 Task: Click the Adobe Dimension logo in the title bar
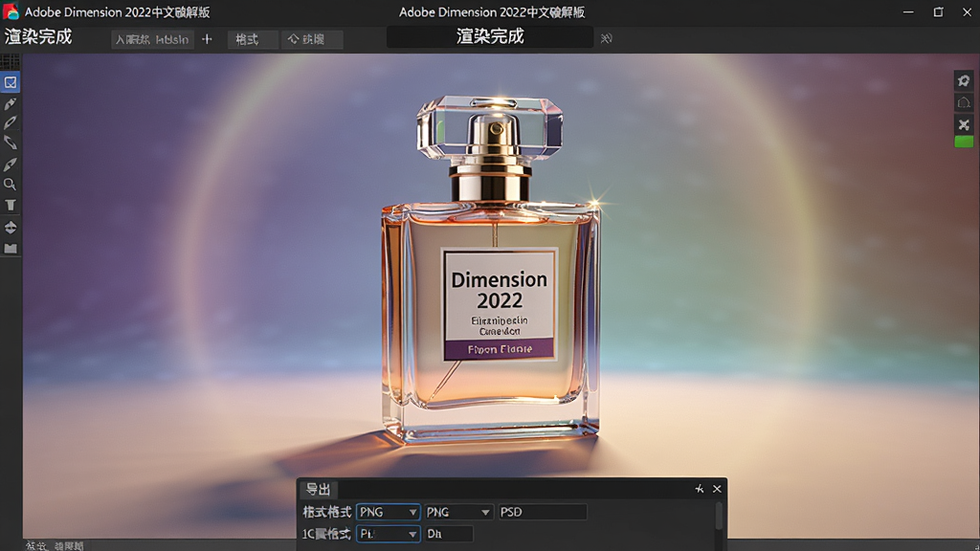[x=11, y=11]
